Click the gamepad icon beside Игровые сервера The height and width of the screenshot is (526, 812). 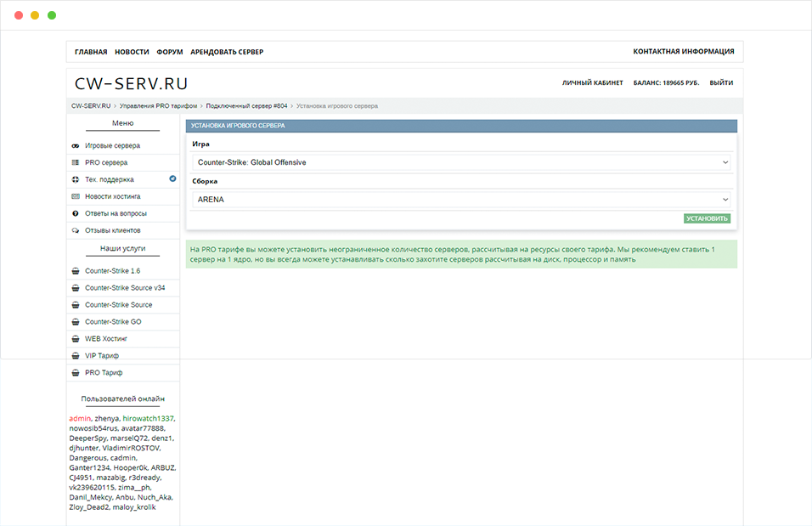tap(76, 145)
